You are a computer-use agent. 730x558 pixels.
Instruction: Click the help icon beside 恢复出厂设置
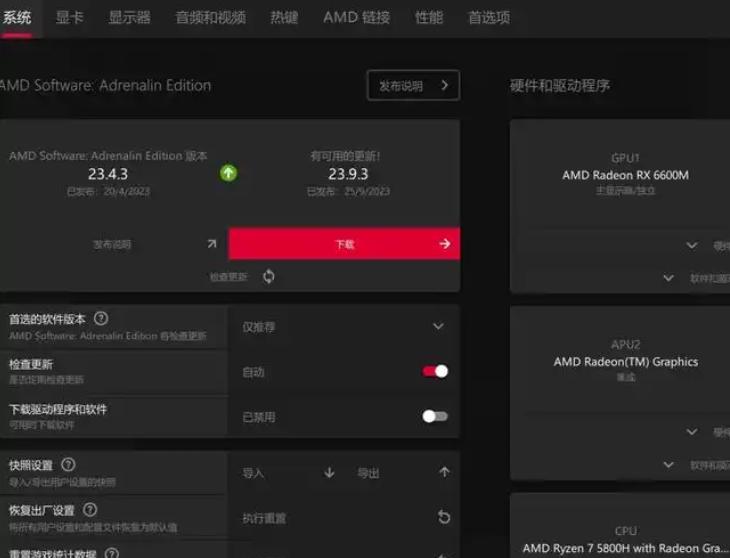click(90, 510)
